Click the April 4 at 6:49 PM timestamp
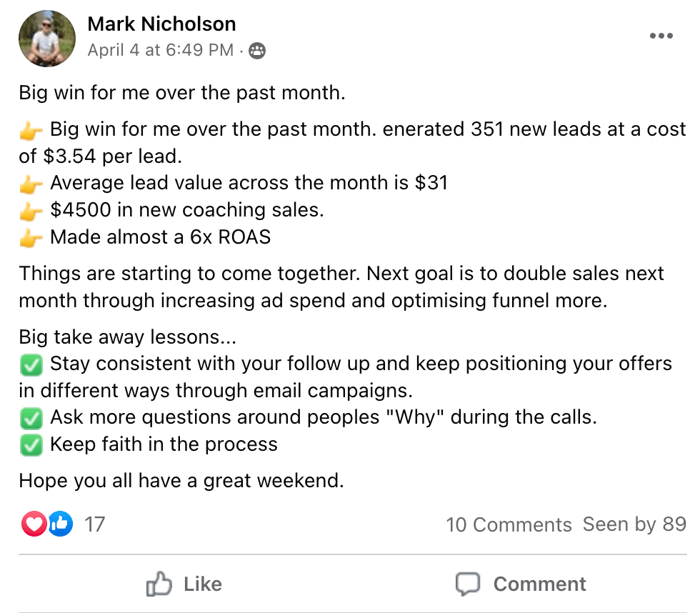 (x=161, y=50)
